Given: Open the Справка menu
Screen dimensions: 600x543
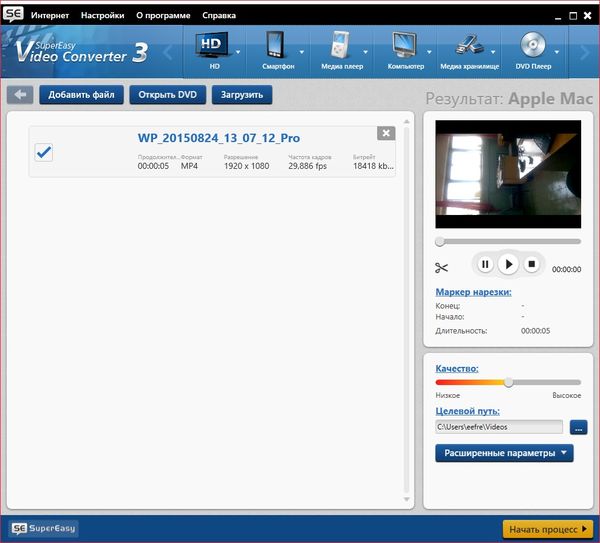Looking at the screenshot, I should 219,15.
